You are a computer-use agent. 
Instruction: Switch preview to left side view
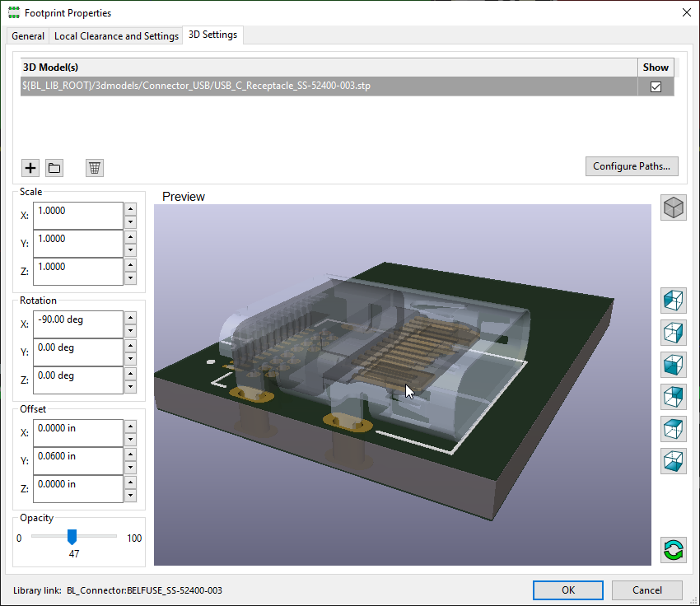pyautogui.click(x=674, y=300)
